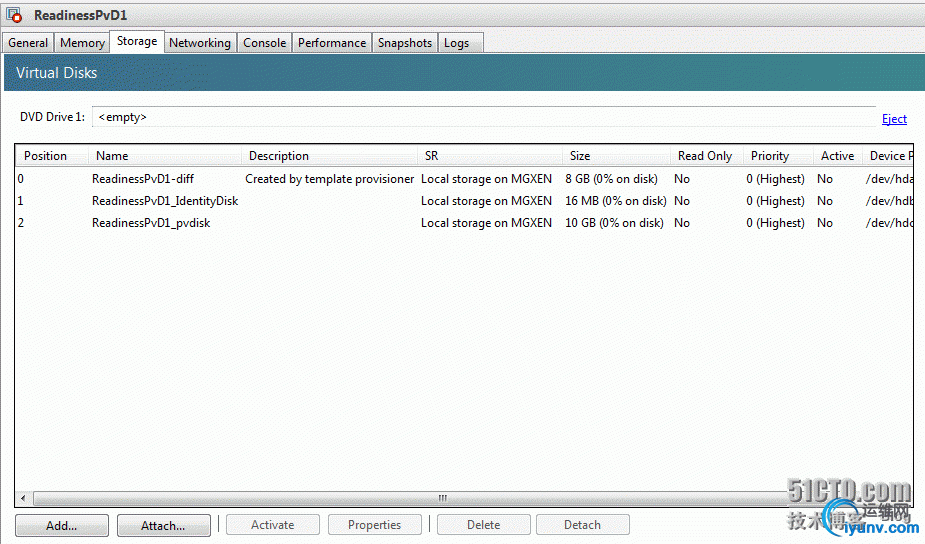The width and height of the screenshot is (925, 544).
Task: Select the ReadinessPvD1_IdentityDisk row
Action: (x=464, y=201)
